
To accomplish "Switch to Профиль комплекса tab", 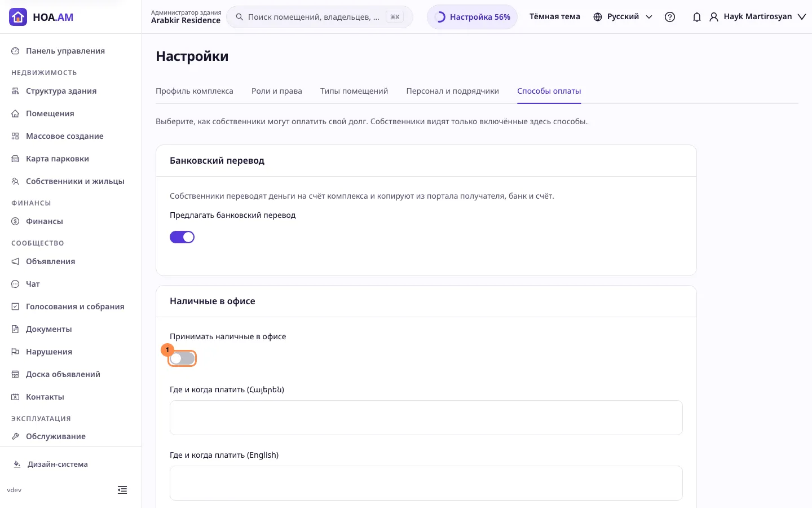I will click(195, 91).
